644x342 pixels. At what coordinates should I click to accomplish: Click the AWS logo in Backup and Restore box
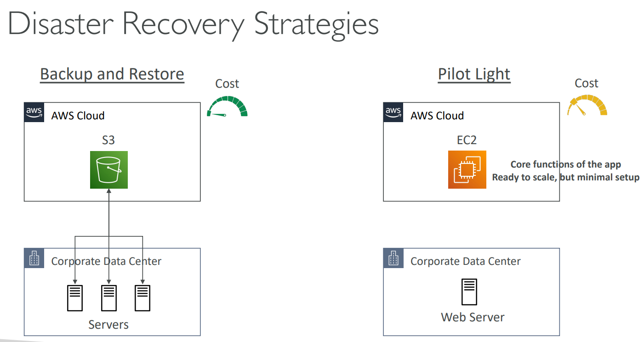(34, 112)
